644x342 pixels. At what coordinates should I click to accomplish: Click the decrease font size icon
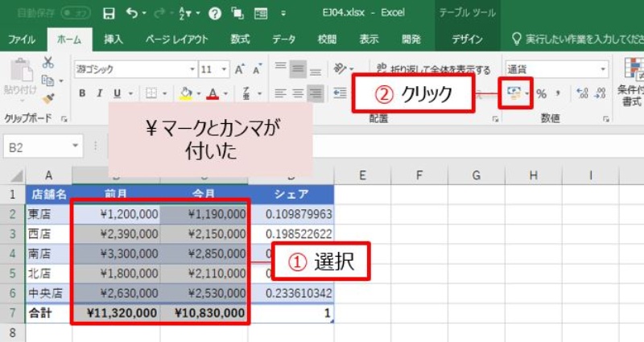click(258, 69)
